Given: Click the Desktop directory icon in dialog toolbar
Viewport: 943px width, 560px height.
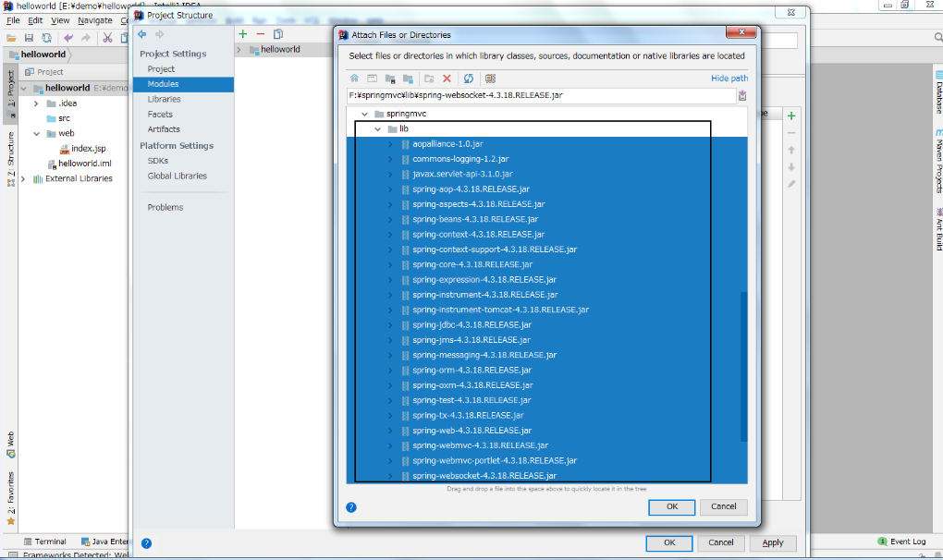Looking at the screenshot, I should (x=373, y=79).
